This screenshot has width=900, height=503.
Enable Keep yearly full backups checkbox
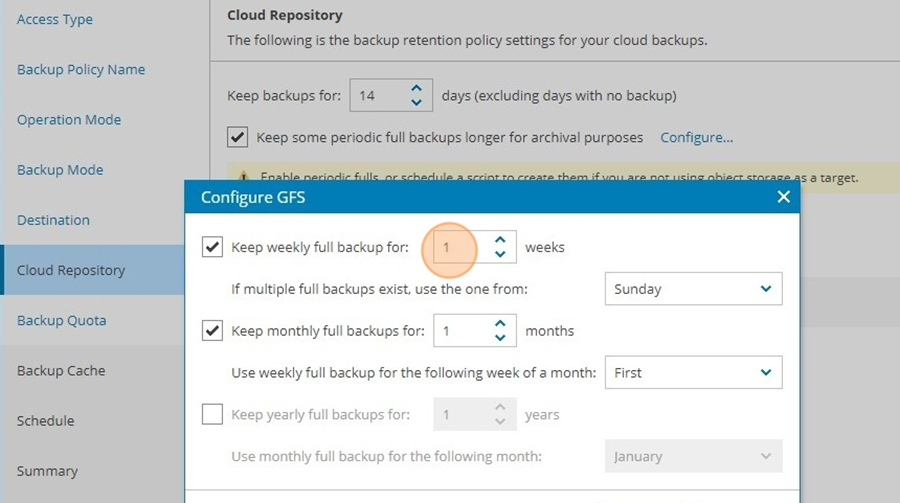click(212, 414)
